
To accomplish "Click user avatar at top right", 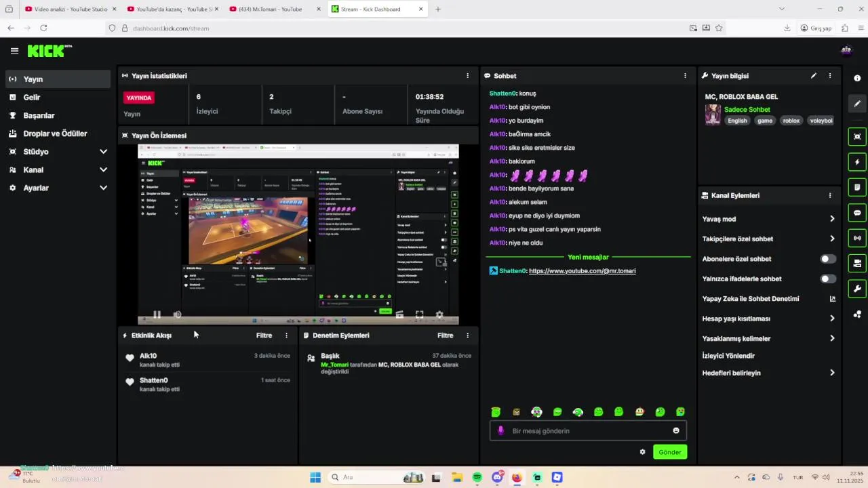I will [x=846, y=50].
